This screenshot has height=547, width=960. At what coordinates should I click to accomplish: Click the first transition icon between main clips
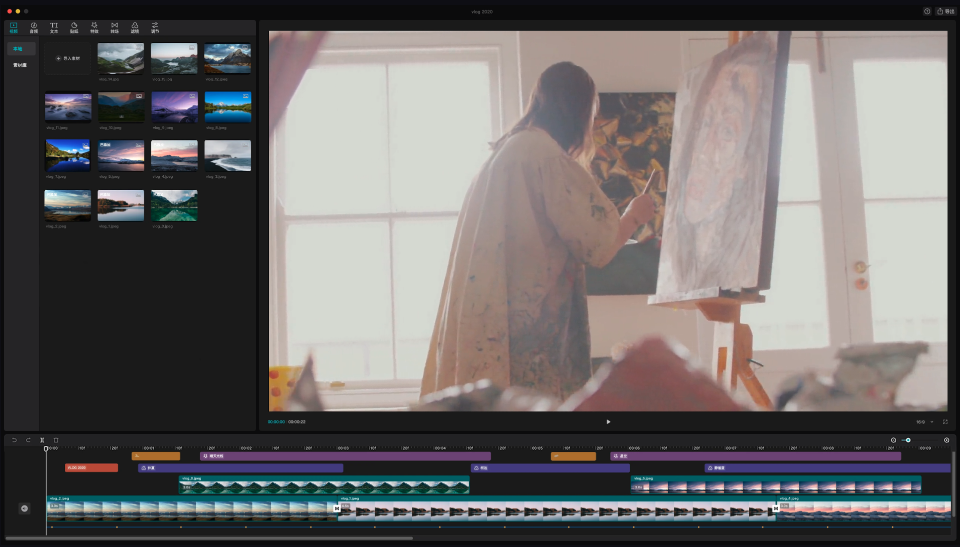337,508
